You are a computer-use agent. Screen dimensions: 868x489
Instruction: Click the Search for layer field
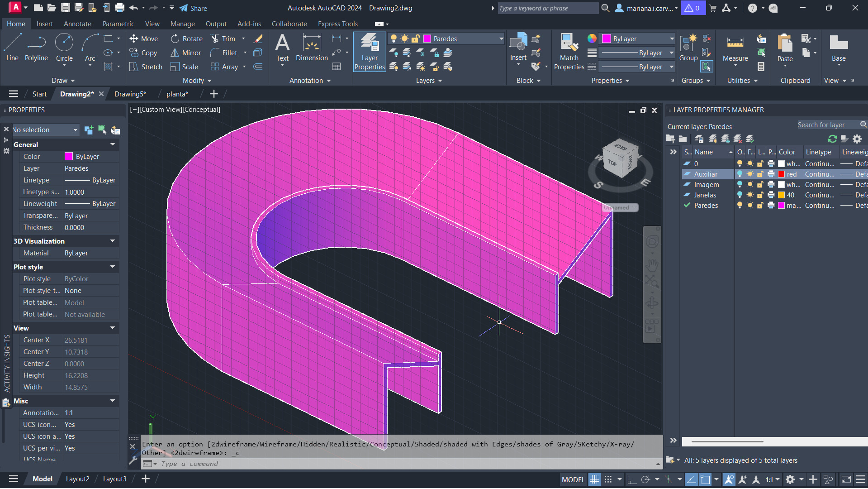click(x=826, y=125)
